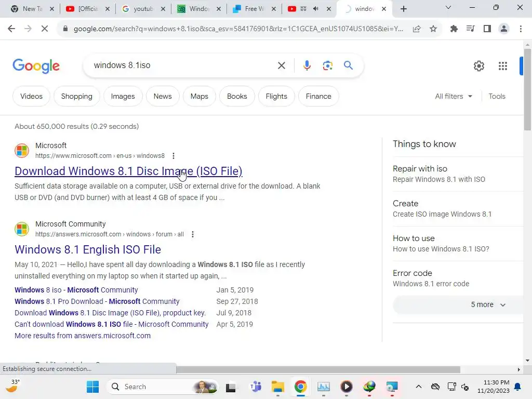Open the Chrome profile avatar
The height and width of the screenshot is (399, 532).
click(504, 29)
